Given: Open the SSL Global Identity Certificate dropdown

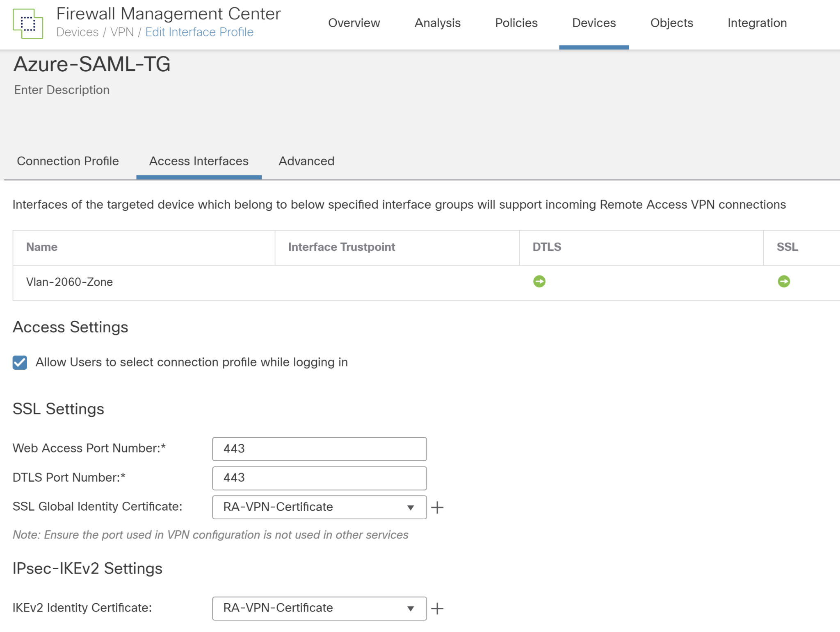Looking at the screenshot, I should click(x=410, y=507).
